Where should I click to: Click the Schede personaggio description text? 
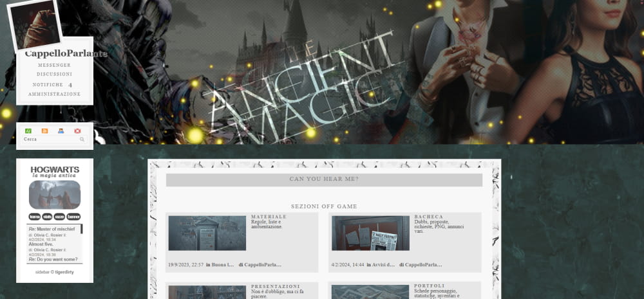pyautogui.click(x=437, y=294)
